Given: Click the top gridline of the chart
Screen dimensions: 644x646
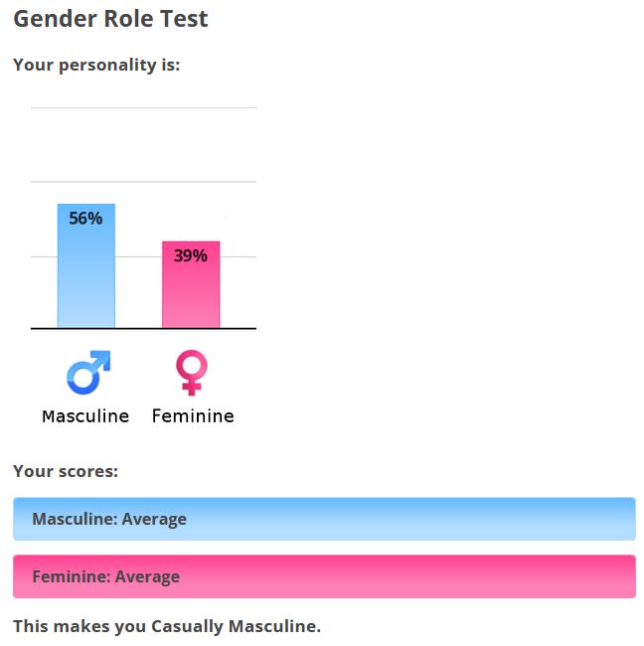Looking at the screenshot, I should [143, 108].
